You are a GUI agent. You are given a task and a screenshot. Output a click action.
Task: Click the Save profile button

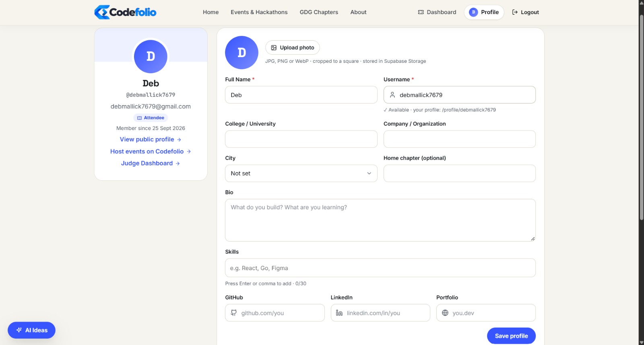(x=511, y=336)
